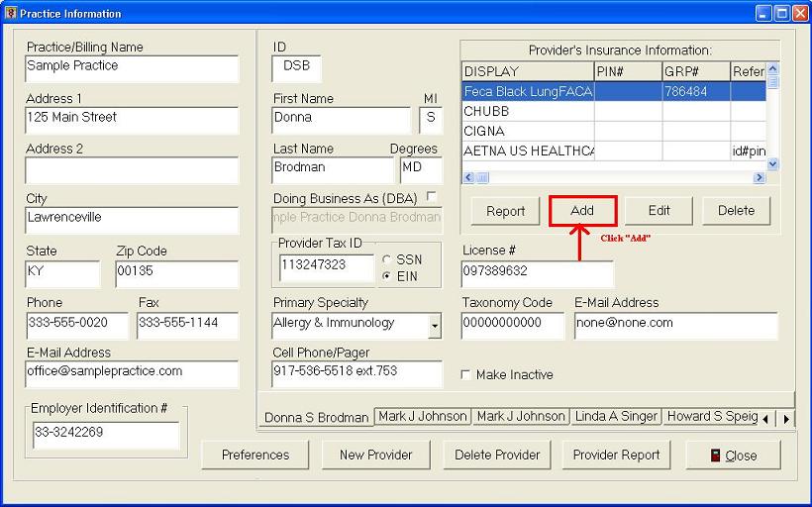Enable the Make Inactive checkbox
This screenshot has height=507, width=812.
coord(466,375)
